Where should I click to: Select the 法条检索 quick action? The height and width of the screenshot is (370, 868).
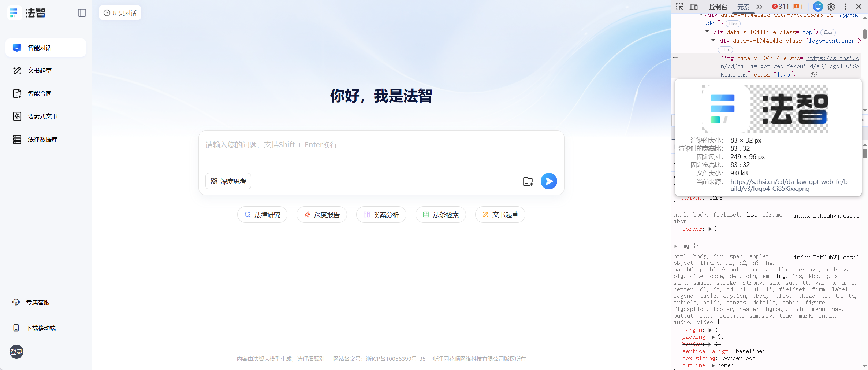[441, 215]
